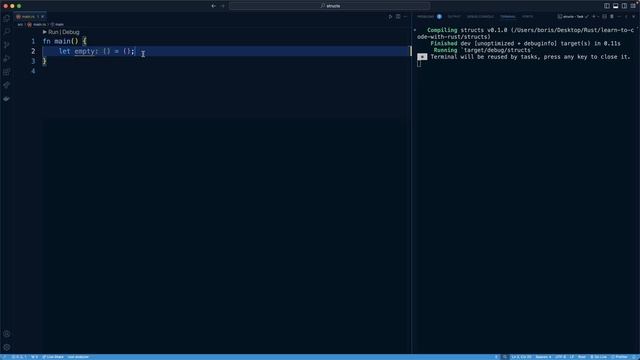Change the LF end of line sequence

point(571,357)
